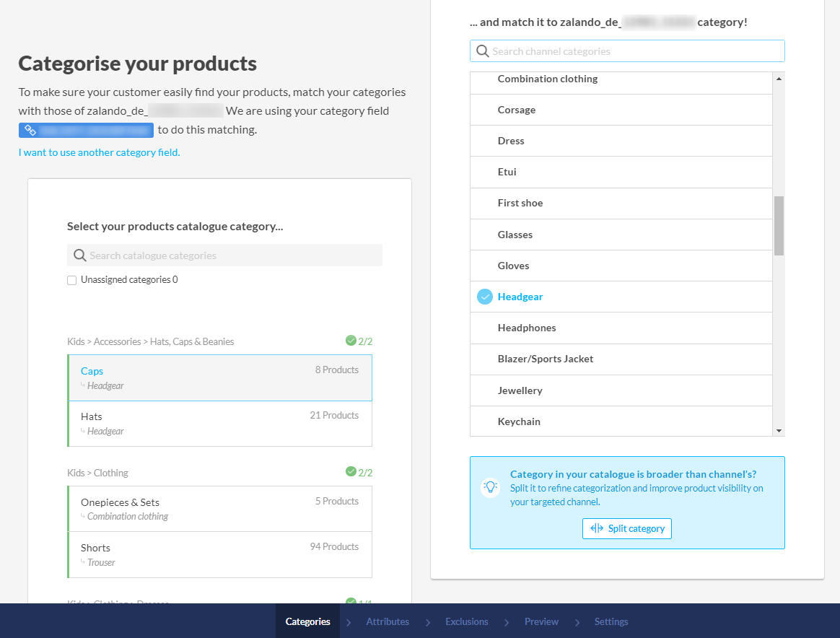Switch to the Preview step
Viewport: 840px width, 638px height.
tap(541, 621)
